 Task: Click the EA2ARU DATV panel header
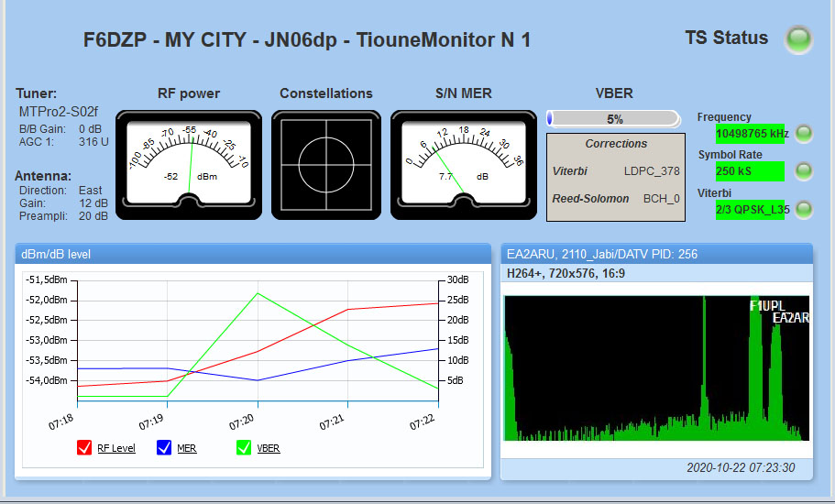tap(654, 253)
